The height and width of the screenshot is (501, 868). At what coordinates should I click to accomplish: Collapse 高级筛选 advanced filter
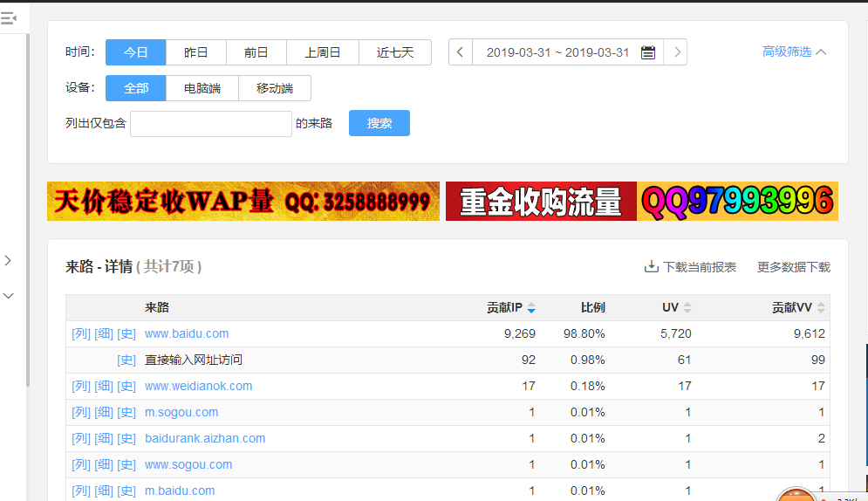795,52
